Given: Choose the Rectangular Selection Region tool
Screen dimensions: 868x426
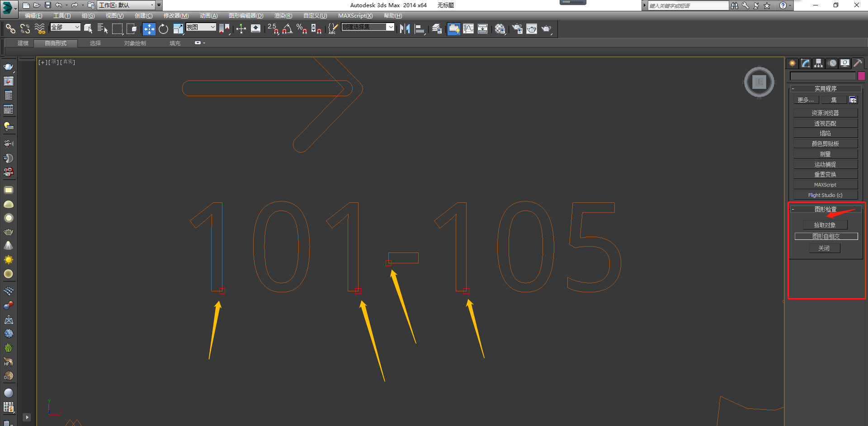Looking at the screenshot, I should click(x=117, y=29).
